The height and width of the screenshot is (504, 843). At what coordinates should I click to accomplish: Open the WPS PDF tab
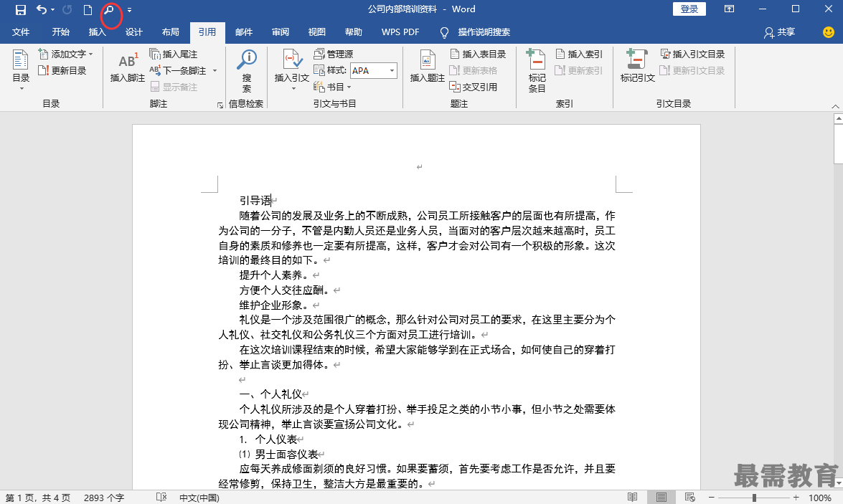[400, 32]
